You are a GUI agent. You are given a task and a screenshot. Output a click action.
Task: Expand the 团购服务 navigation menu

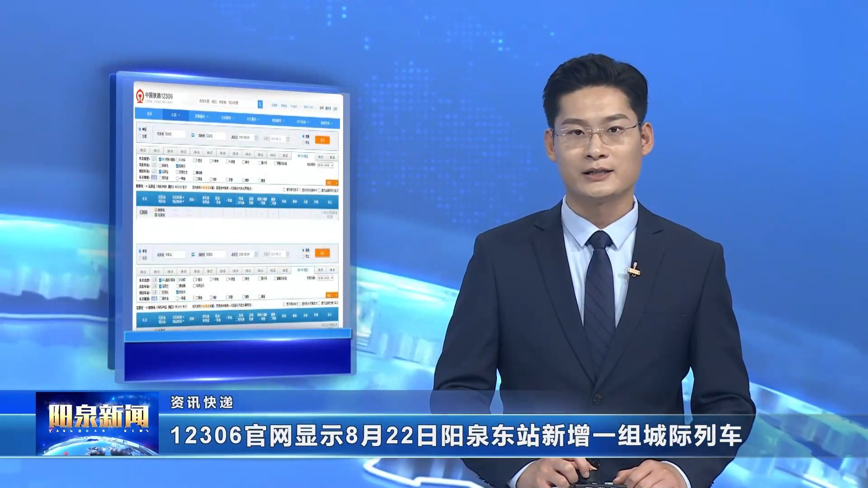click(201, 117)
